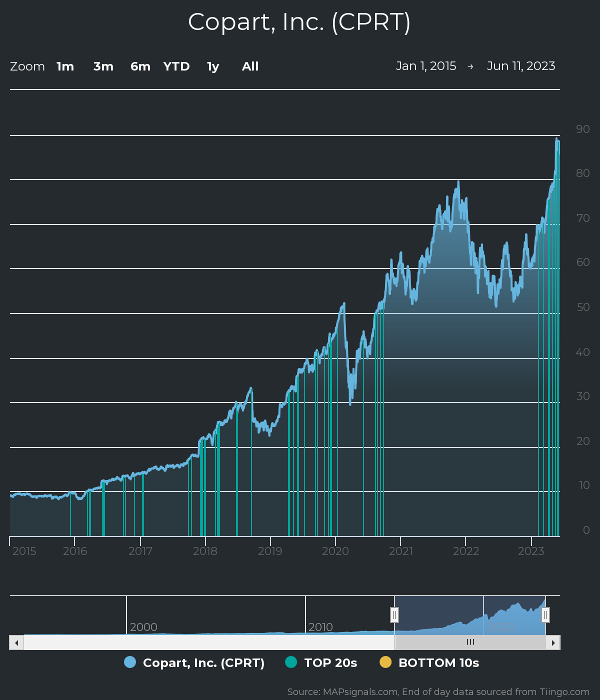Click the 2021 x-axis label
600x700 pixels.
(401, 551)
